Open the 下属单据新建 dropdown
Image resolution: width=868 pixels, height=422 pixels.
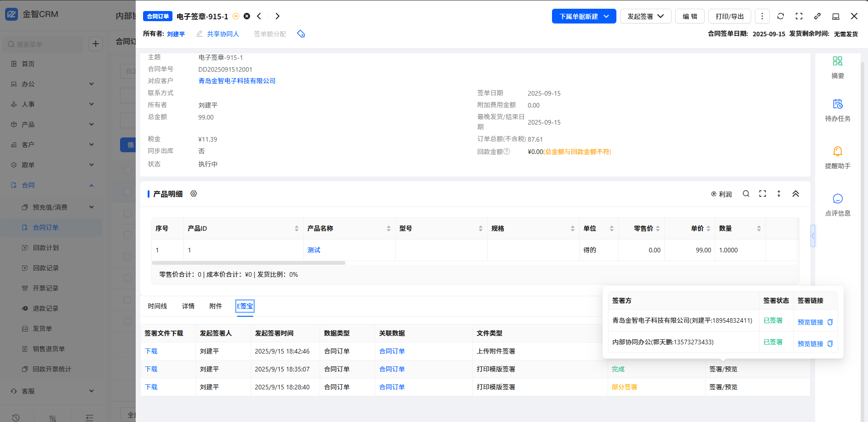[584, 17]
